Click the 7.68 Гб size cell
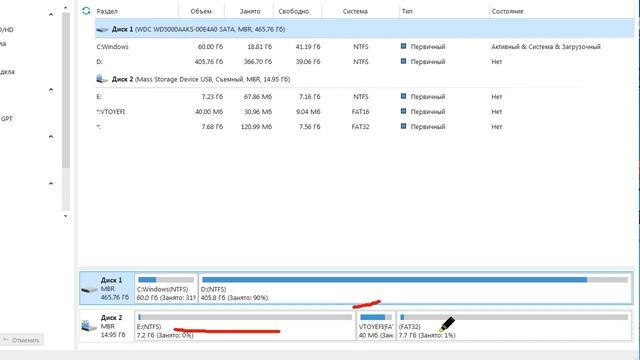Screen dimensions: 640x360 (212, 127)
